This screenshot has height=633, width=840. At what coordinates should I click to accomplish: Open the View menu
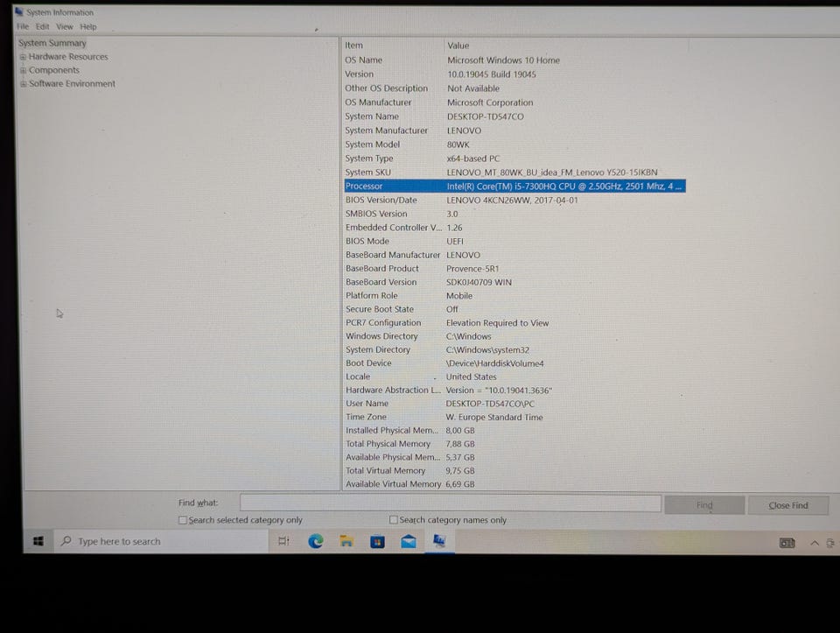(x=64, y=26)
